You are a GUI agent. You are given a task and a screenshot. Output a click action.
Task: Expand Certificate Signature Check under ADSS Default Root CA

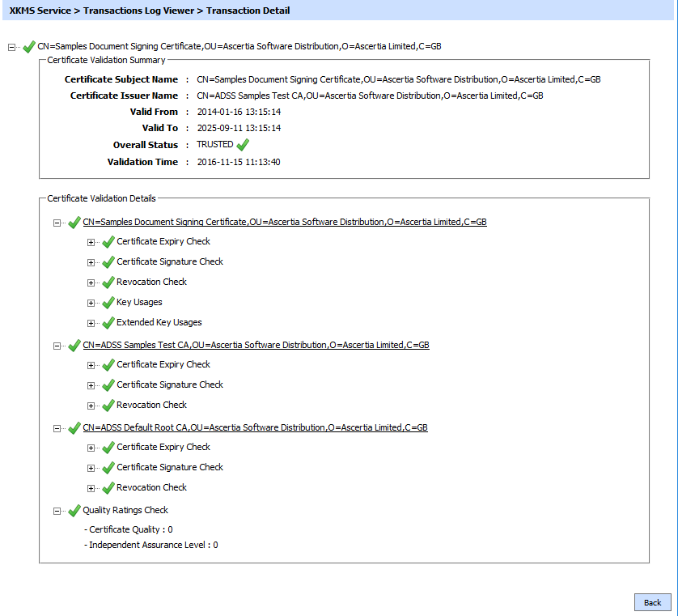point(91,468)
